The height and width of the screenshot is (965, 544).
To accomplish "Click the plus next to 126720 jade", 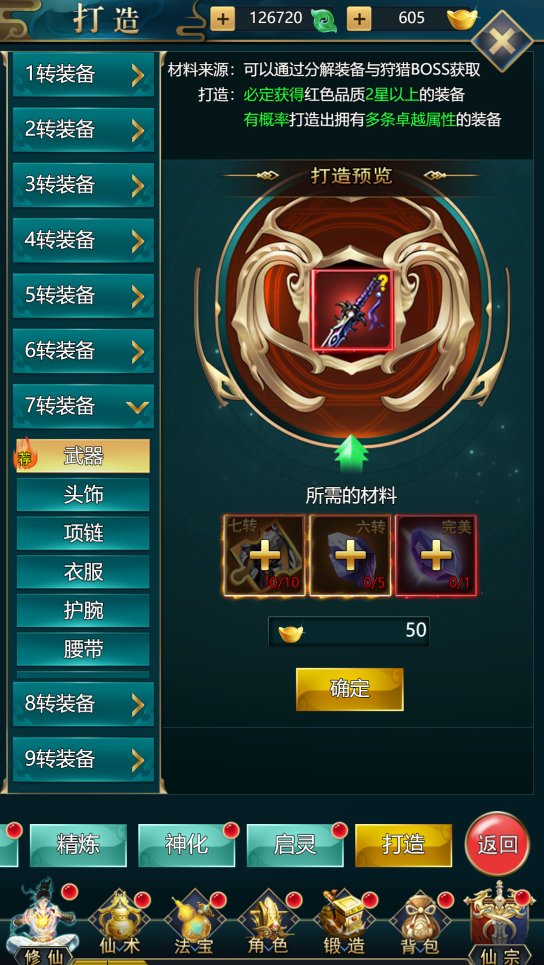I will pos(223,19).
